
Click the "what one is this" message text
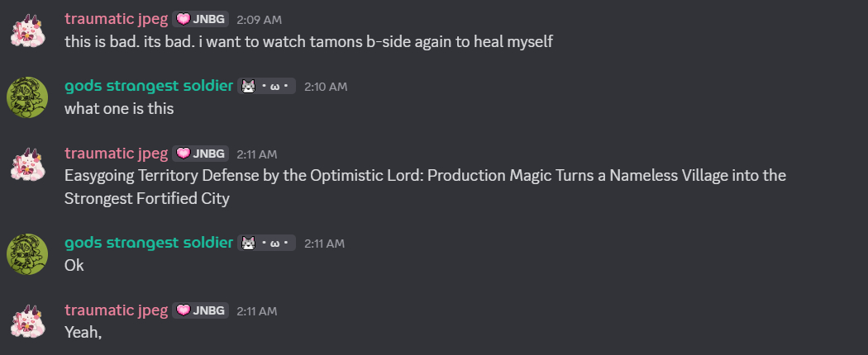point(119,108)
